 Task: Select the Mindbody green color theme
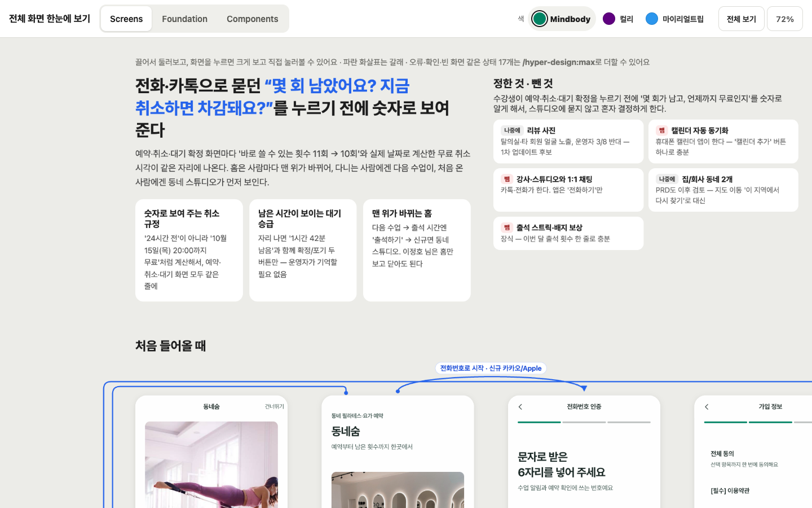562,19
